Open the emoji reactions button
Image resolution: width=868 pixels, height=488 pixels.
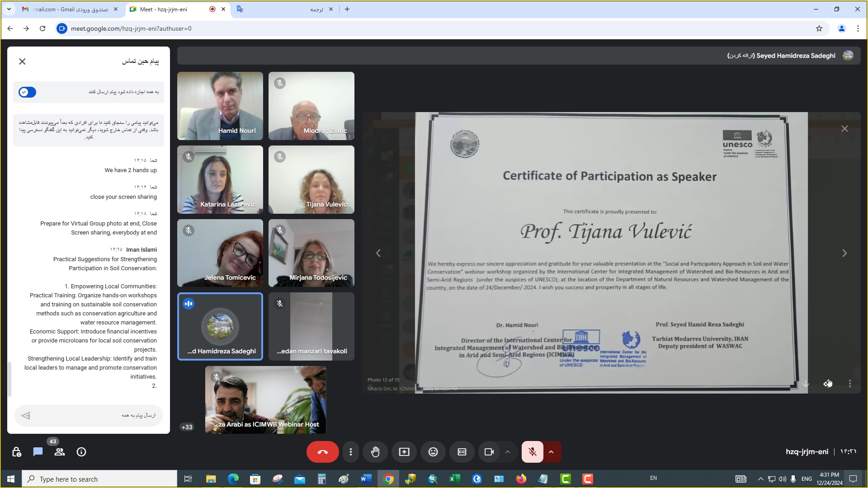point(433,452)
